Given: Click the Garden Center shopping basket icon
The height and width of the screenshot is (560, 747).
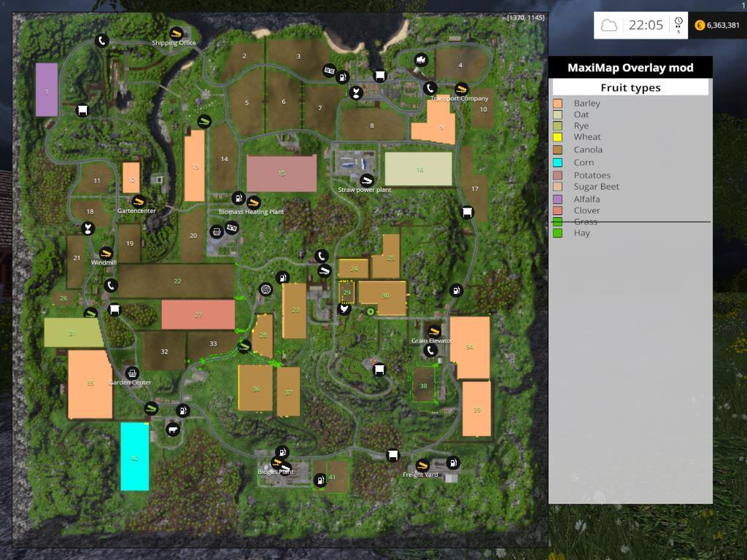Looking at the screenshot, I should (x=132, y=373).
